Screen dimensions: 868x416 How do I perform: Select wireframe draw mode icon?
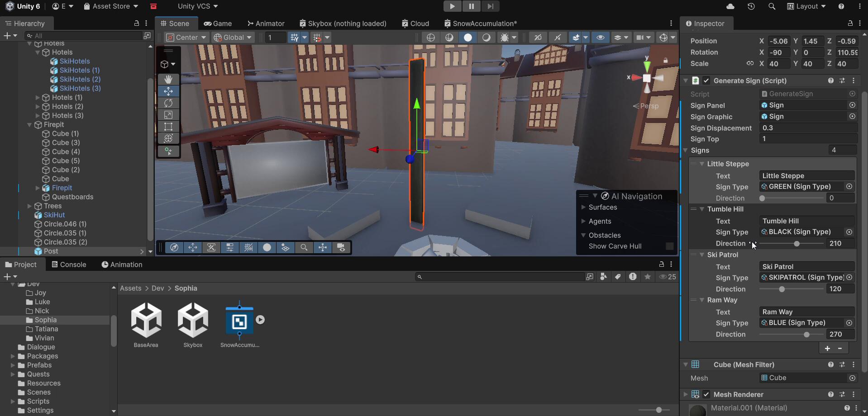point(431,38)
